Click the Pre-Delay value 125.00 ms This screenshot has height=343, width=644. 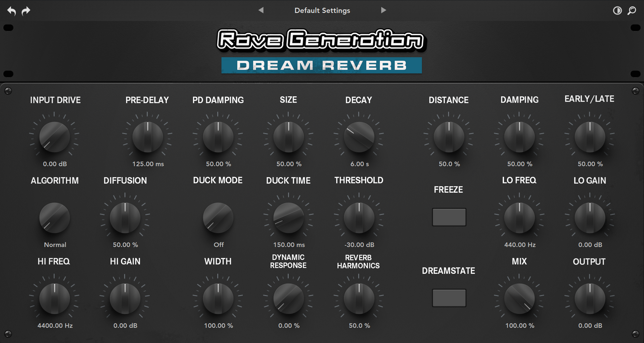click(148, 164)
